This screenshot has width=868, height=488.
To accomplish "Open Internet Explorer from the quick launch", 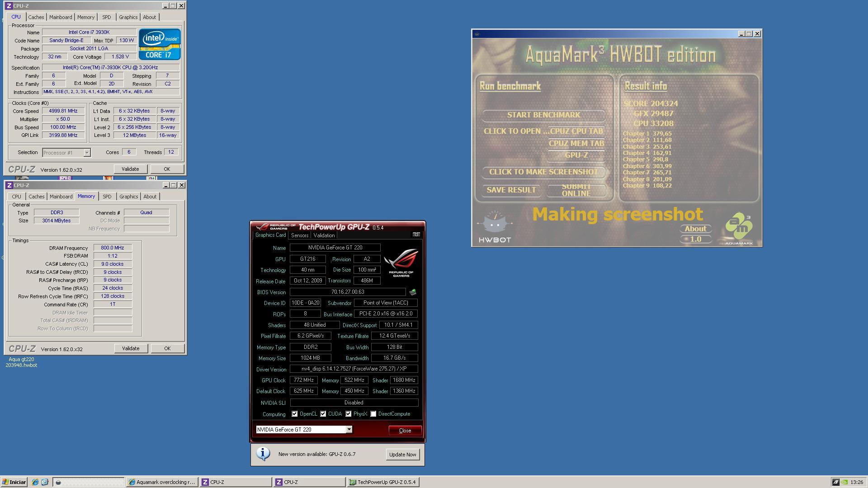I will tap(35, 482).
